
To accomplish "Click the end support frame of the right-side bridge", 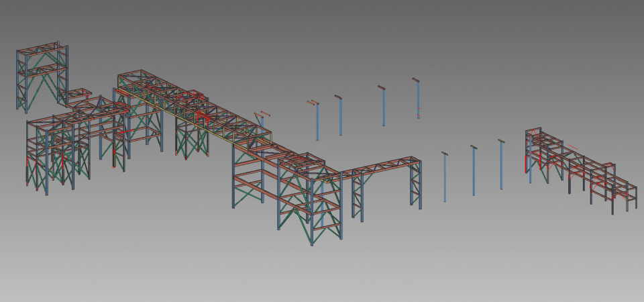I will 416,185.
